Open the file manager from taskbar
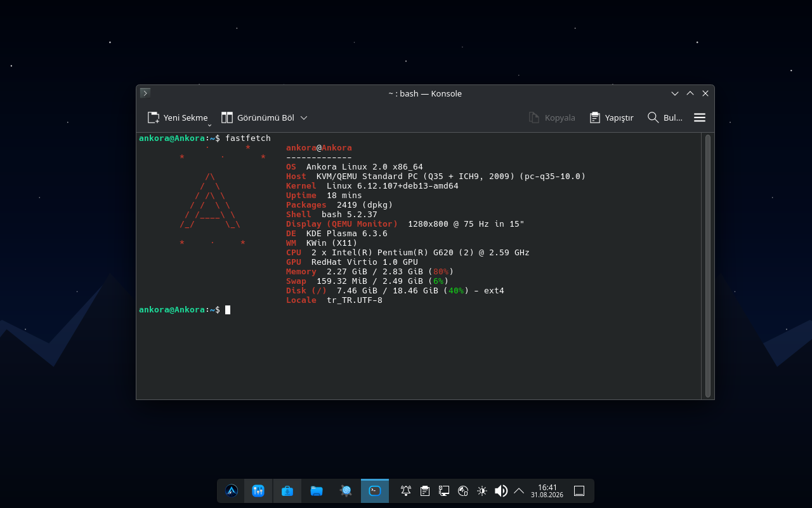812x508 pixels. point(317,491)
